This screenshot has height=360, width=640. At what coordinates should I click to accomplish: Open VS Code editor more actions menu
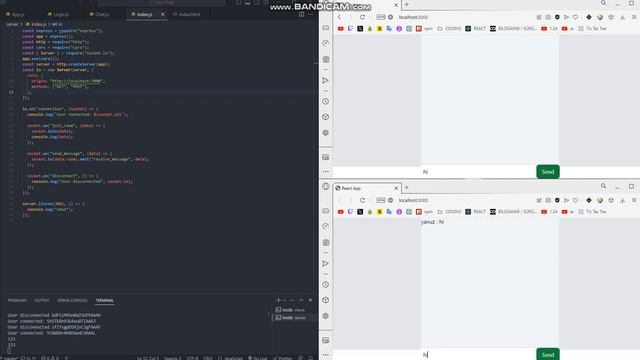[x=311, y=14]
